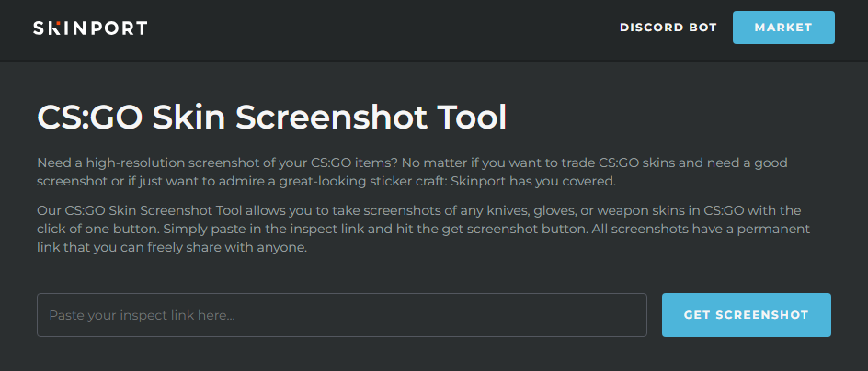
Task: Click the CS:GO Skin Screenshot Tool heading
Action: [272, 118]
